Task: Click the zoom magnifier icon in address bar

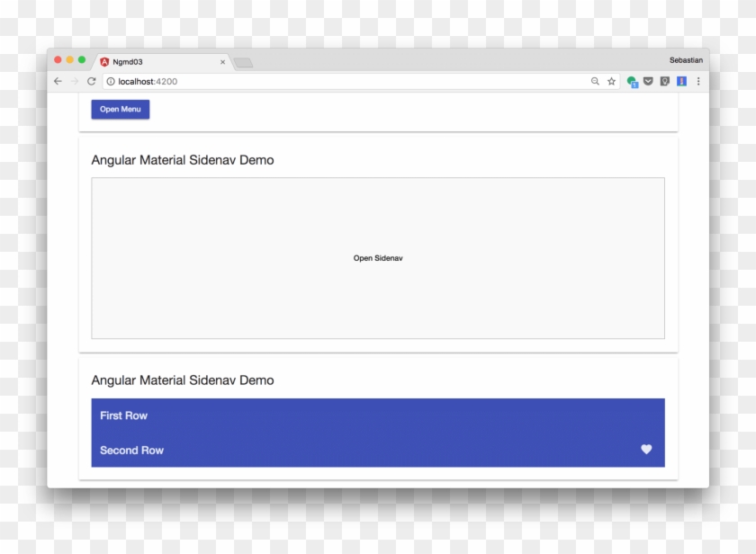Action: 594,81
